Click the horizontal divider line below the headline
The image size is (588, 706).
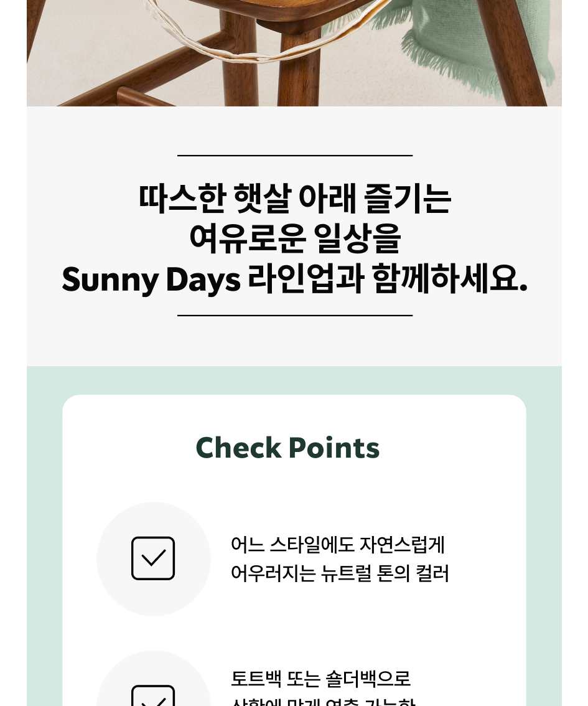point(295,316)
